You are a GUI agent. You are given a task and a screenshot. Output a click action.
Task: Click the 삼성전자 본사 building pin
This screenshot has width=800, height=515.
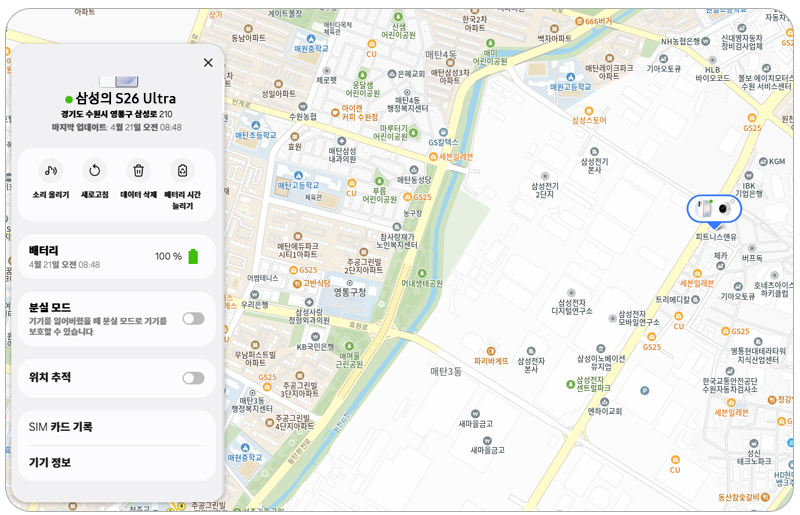(x=531, y=351)
